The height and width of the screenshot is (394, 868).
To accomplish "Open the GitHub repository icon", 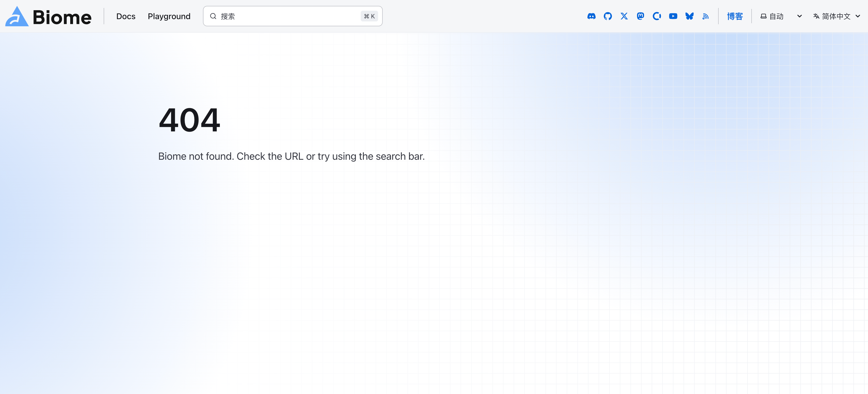I will pyautogui.click(x=608, y=16).
